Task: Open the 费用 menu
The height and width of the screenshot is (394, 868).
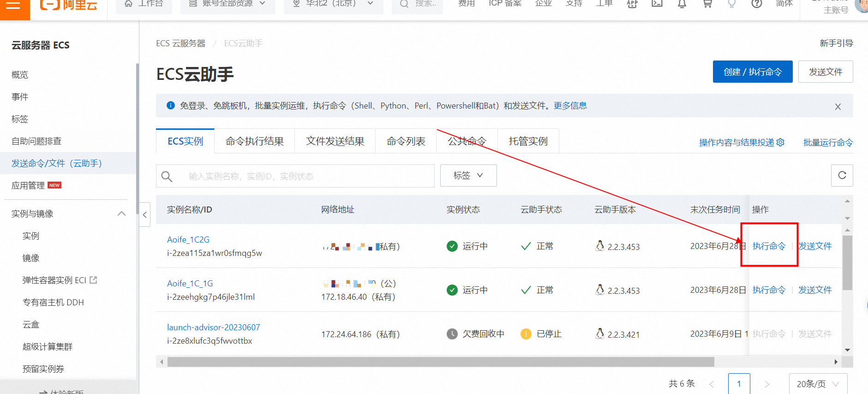Action: (x=467, y=4)
